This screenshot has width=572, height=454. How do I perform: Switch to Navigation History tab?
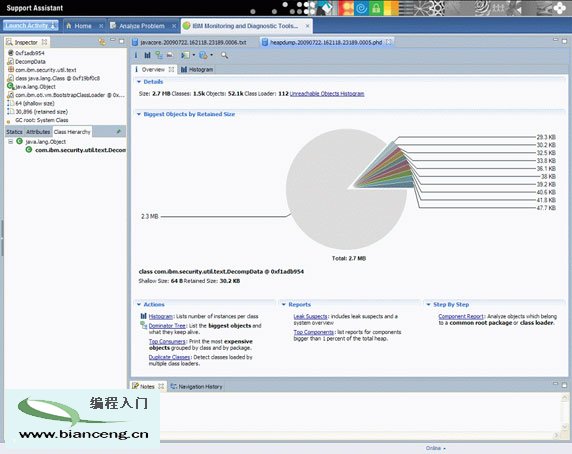coord(196,386)
